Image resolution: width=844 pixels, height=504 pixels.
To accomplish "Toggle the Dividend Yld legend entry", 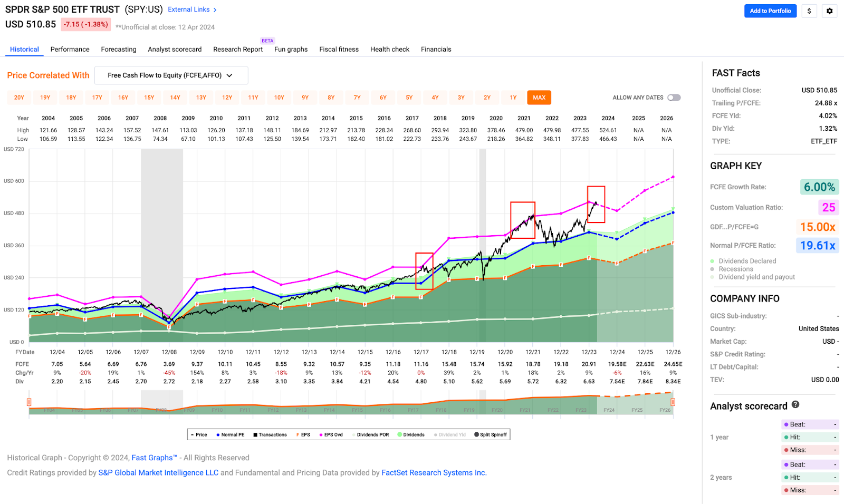I will pyautogui.click(x=449, y=435).
